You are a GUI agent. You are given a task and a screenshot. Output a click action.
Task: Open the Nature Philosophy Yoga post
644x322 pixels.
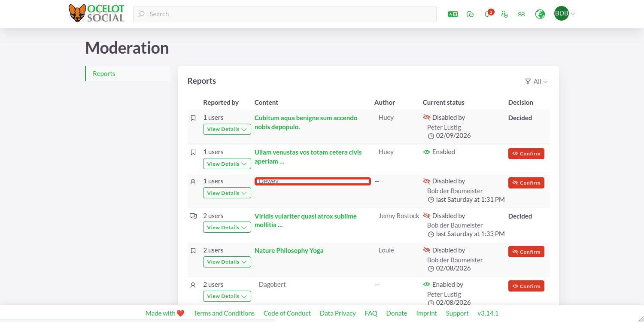pos(289,251)
